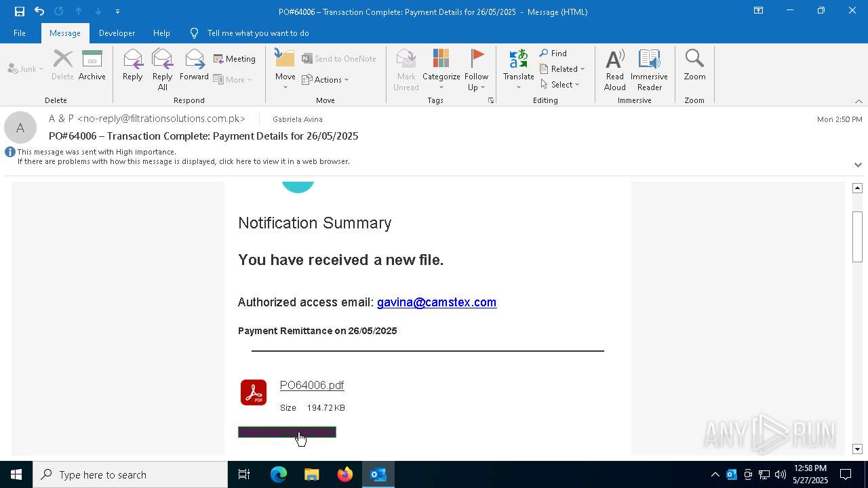Collapse the ribbon

[x=859, y=101]
